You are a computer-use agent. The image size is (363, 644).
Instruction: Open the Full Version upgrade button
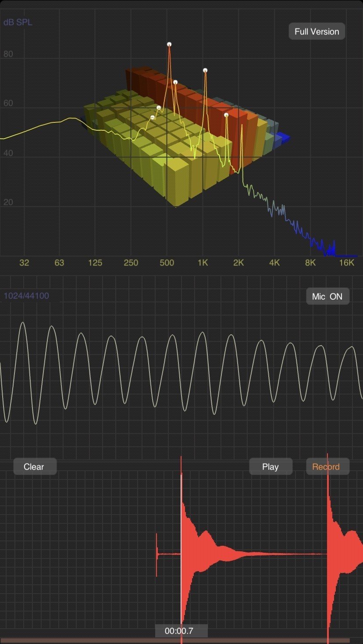[317, 32]
